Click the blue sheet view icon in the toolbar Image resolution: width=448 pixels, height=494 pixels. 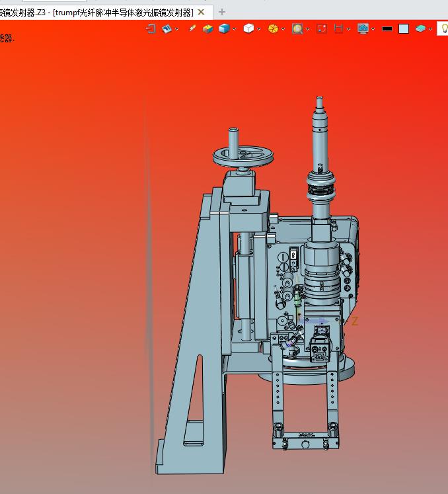point(167,29)
